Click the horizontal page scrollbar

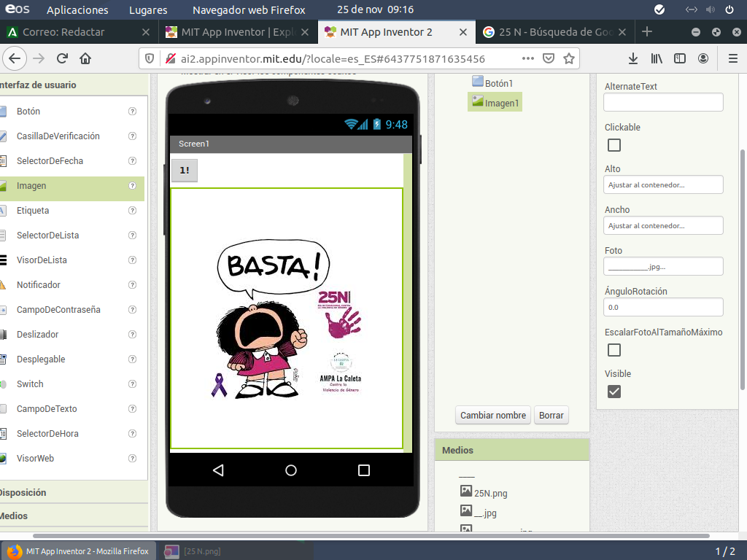point(371,536)
